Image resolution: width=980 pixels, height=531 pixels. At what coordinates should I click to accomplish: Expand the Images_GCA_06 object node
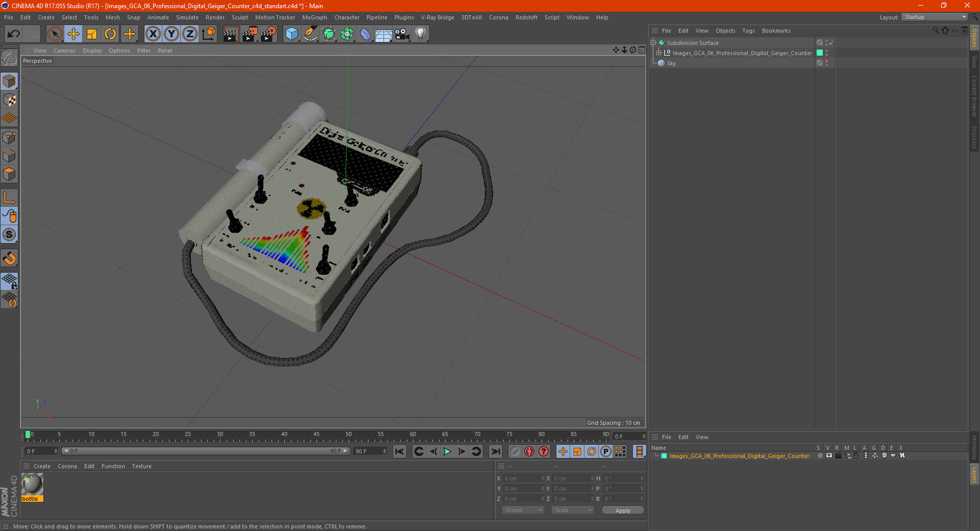[658, 53]
